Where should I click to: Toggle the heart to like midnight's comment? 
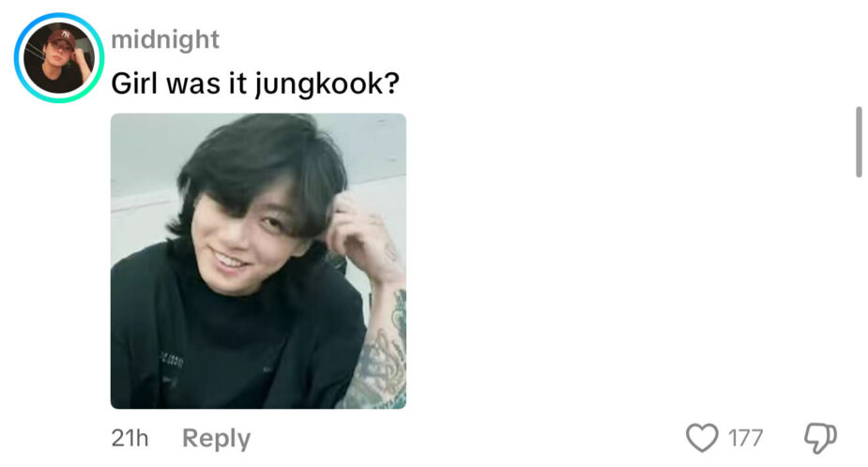(x=702, y=438)
